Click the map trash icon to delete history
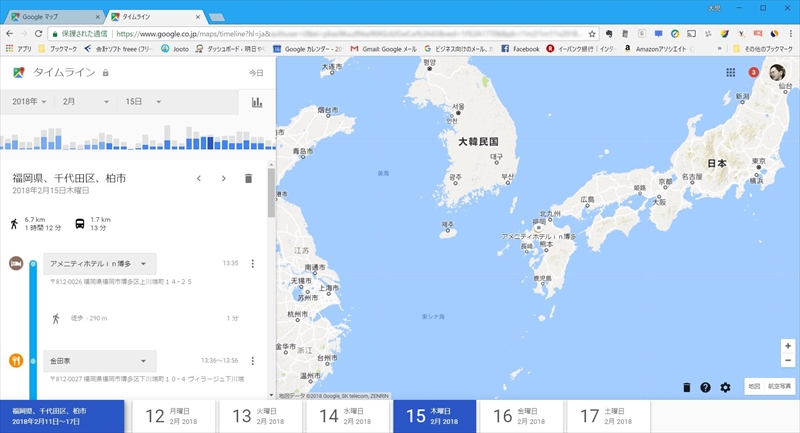 click(687, 388)
